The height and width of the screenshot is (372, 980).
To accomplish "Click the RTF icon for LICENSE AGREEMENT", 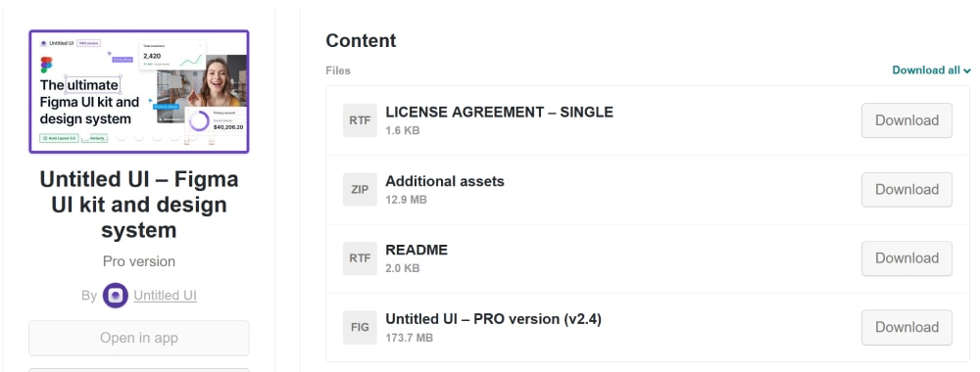I will [360, 120].
